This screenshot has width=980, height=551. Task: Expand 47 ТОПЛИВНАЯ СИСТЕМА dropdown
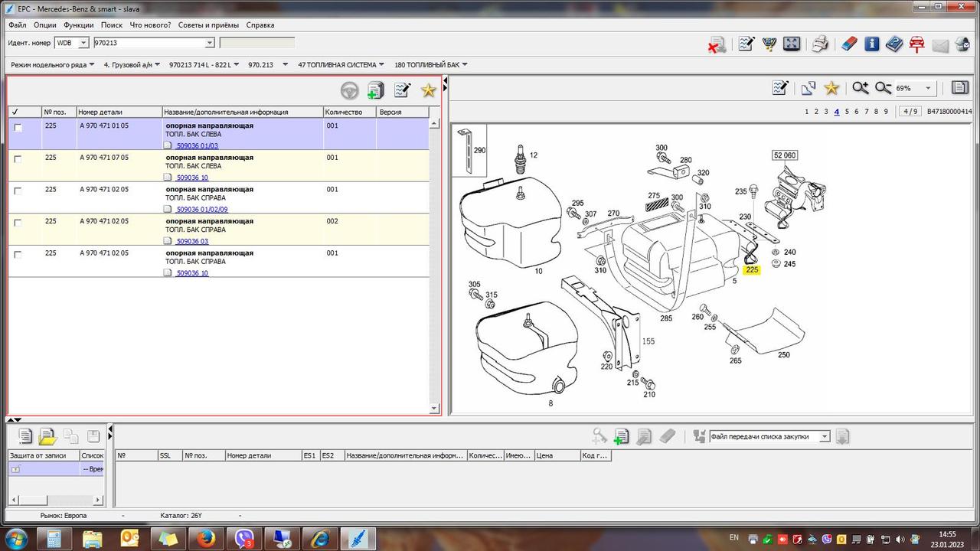tap(382, 65)
